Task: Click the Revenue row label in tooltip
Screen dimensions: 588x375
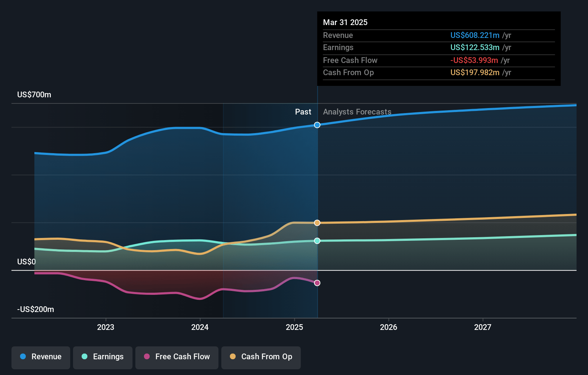Action: [x=338, y=35]
